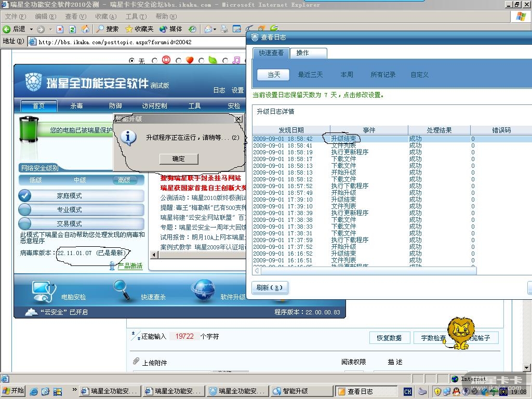Click the 刷新(R) button
This screenshot has height=399, width=532.
coord(270,288)
